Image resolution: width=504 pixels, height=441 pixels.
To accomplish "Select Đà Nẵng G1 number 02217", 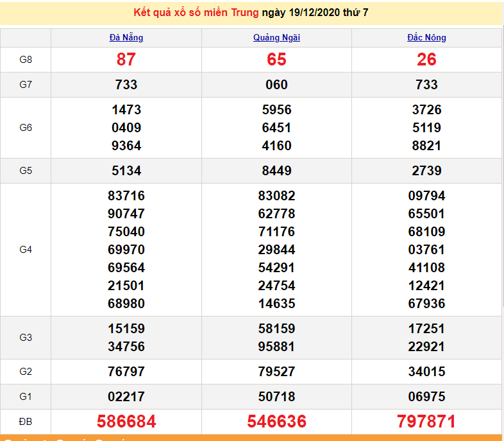I will pyautogui.click(x=126, y=397).
